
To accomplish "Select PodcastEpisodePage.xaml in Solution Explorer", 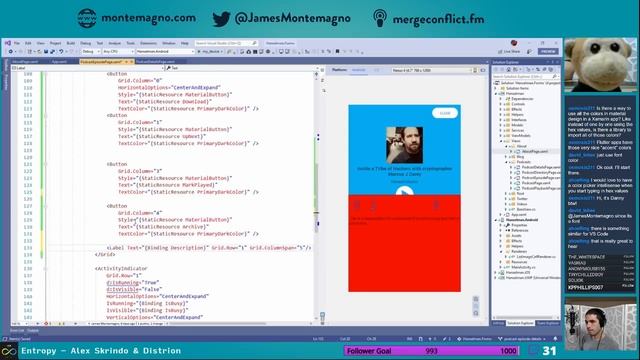I will (540, 178).
